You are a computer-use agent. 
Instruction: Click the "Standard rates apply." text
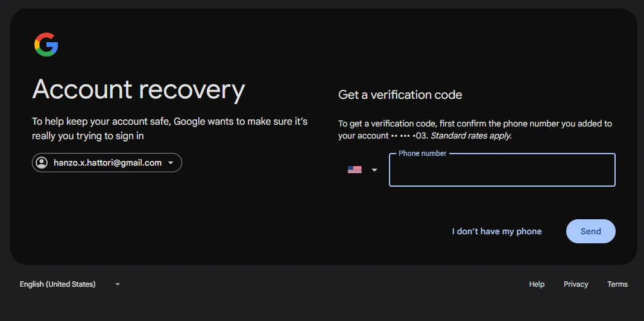tap(471, 136)
